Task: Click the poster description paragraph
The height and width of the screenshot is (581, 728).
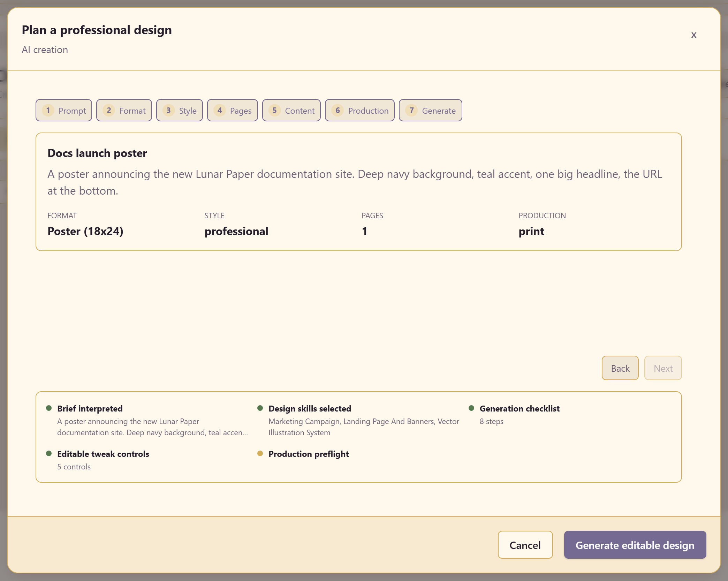Action: (x=355, y=182)
